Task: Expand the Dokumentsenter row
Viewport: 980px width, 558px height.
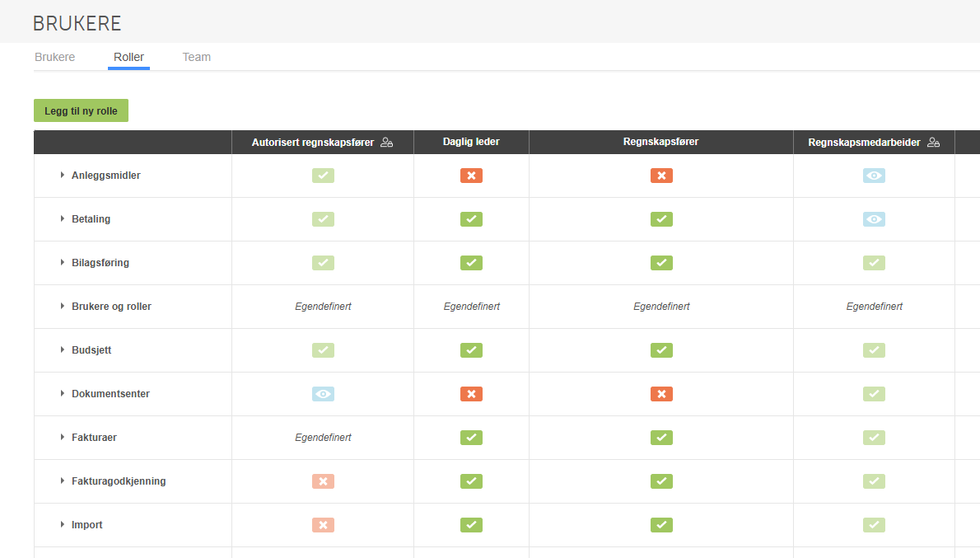Action: (63, 393)
